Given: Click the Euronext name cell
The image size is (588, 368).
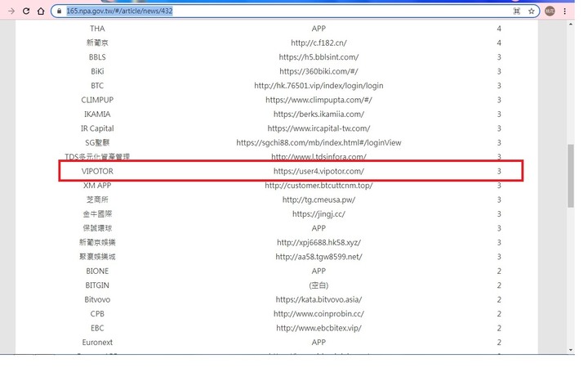Looking at the screenshot, I should coord(97,343).
